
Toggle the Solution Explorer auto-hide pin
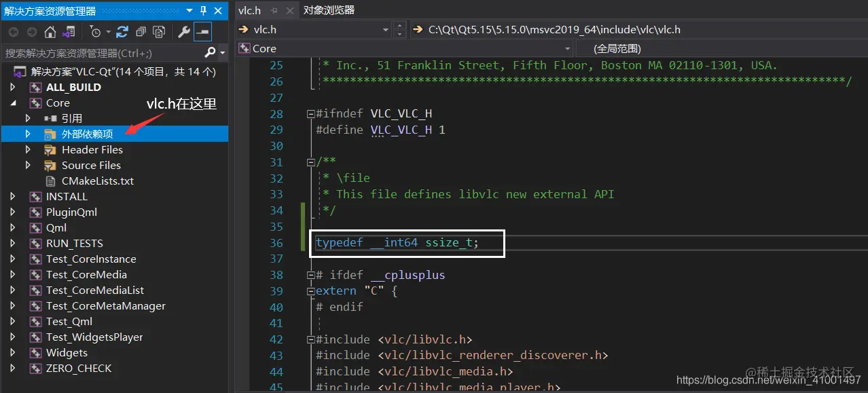click(x=203, y=11)
